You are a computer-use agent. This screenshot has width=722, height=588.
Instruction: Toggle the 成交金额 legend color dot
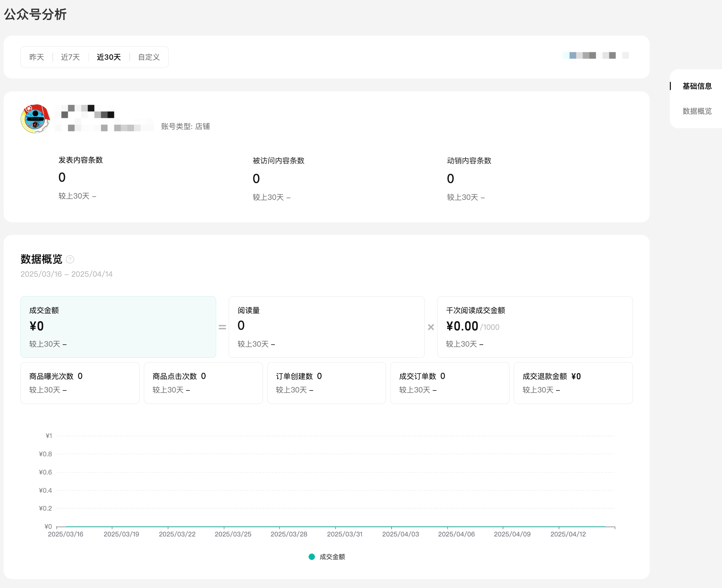point(312,557)
